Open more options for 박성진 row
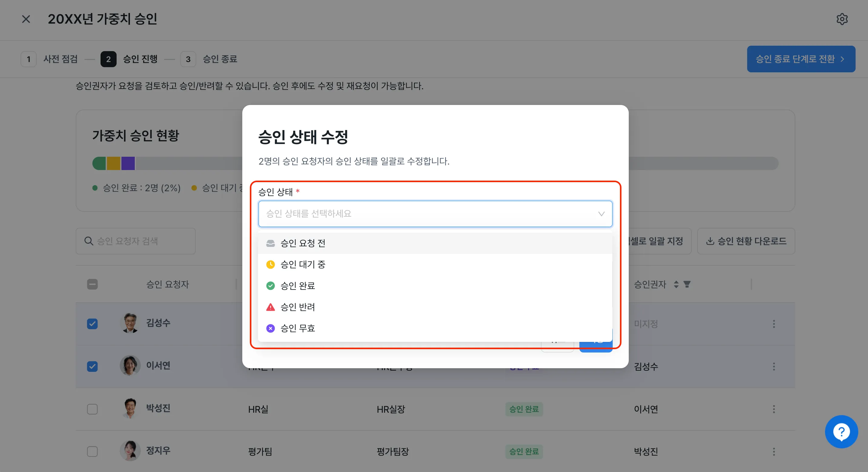The height and width of the screenshot is (472, 868). [774, 409]
